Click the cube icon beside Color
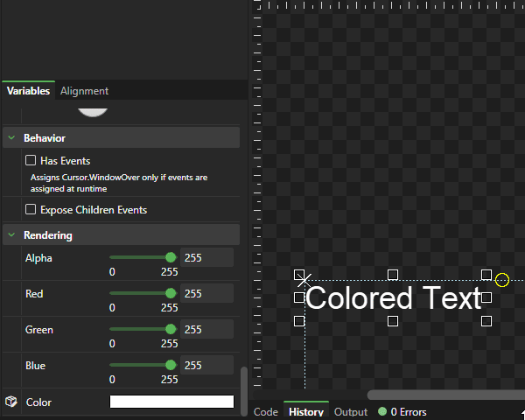 coord(11,402)
